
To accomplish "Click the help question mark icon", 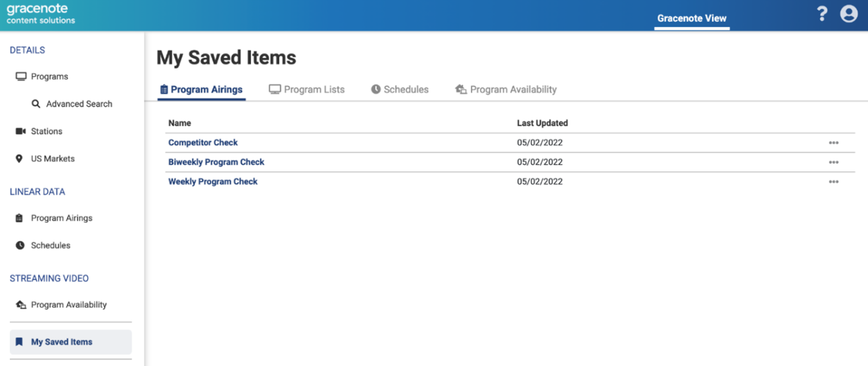I will point(822,14).
